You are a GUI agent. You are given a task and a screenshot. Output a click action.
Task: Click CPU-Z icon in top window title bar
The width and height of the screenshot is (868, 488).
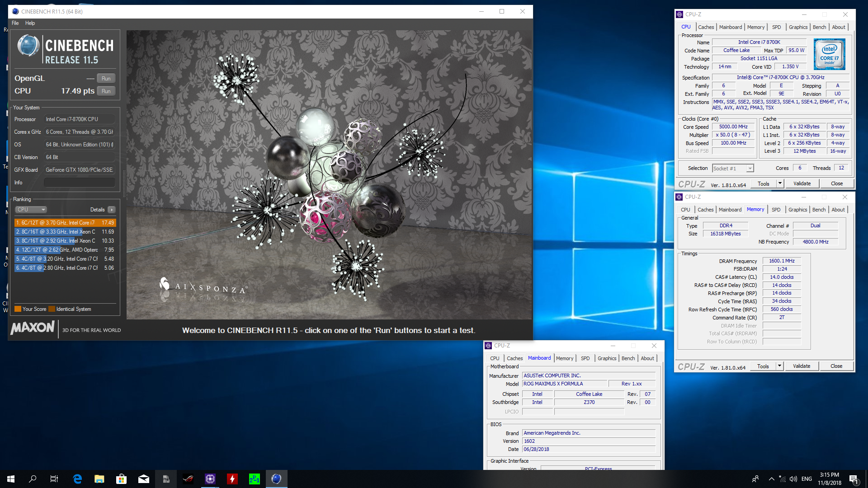[x=679, y=14]
